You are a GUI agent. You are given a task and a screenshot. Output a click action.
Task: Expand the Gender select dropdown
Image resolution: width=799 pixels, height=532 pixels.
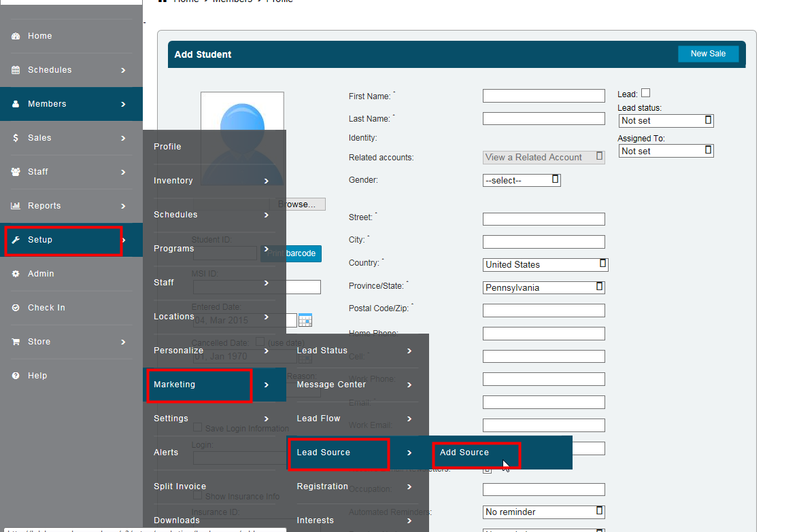(522, 180)
